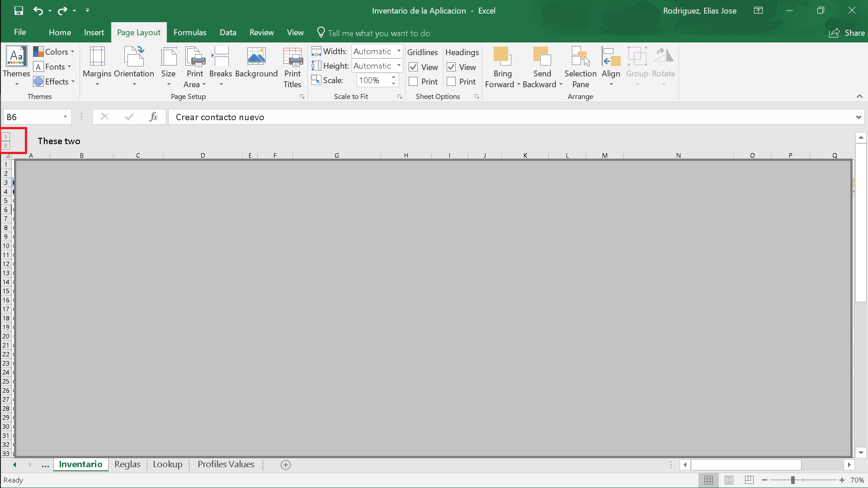Open the Width dropdown
Screen dimensions: 868x488
point(399,51)
